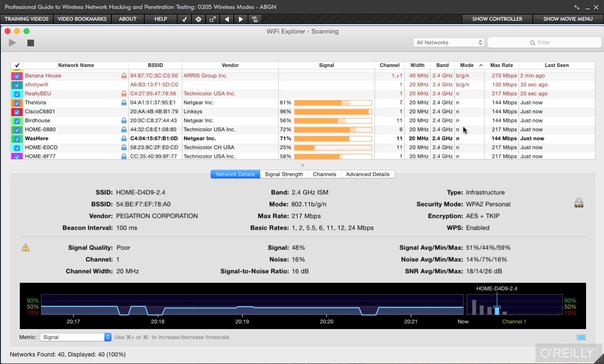Click the lock icon on HOME-0880 row
This screenshot has width=604, height=364.
(124, 129)
